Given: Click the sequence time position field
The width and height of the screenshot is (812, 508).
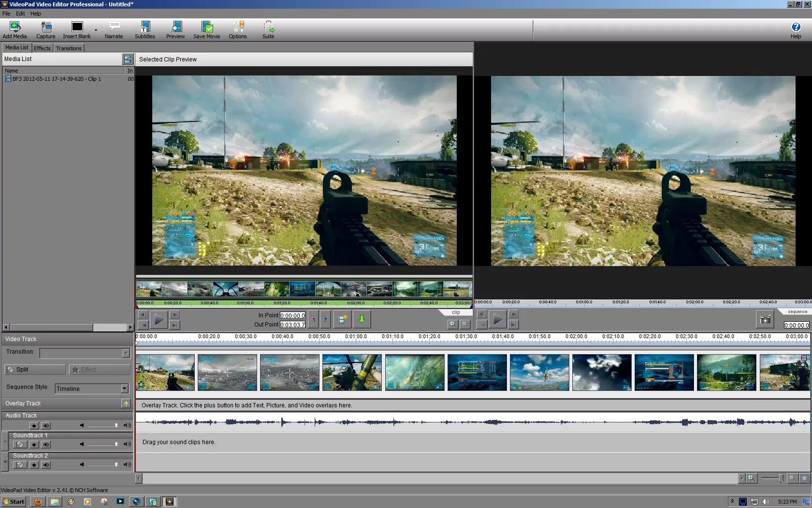Looking at the screenshot, I should click(x=797, y=326).
